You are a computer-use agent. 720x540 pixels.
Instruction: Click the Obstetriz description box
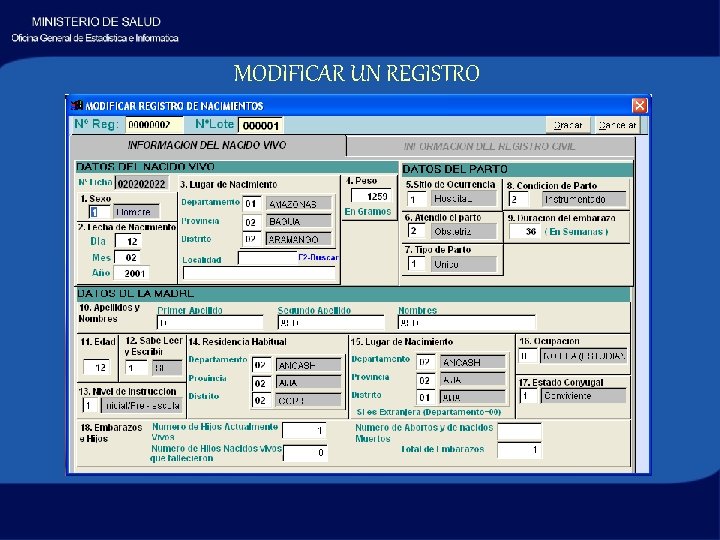[x=463, y=231]
